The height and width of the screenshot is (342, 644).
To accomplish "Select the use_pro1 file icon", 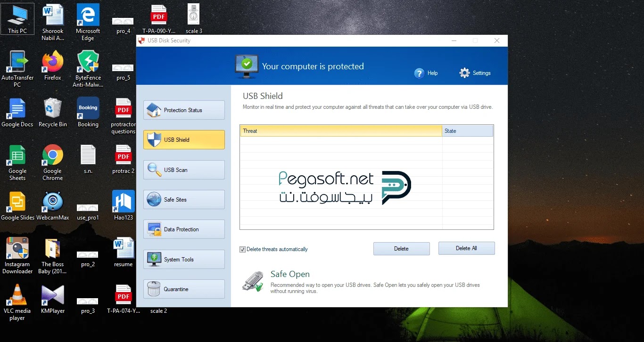I will [x=88, y=212].
